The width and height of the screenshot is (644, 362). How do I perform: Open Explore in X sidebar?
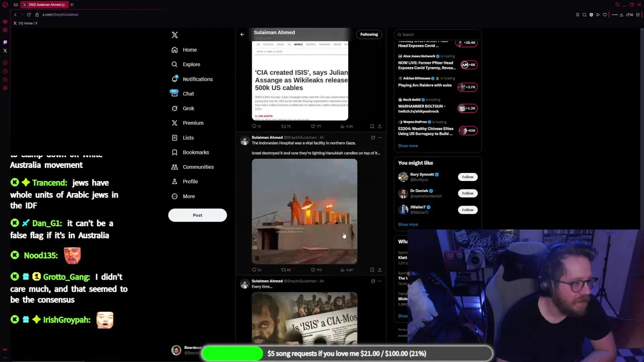[186, 64]
